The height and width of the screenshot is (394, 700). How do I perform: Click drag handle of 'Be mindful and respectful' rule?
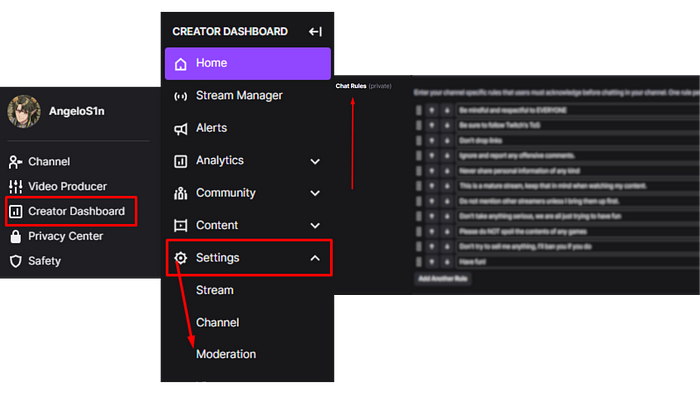419,110
